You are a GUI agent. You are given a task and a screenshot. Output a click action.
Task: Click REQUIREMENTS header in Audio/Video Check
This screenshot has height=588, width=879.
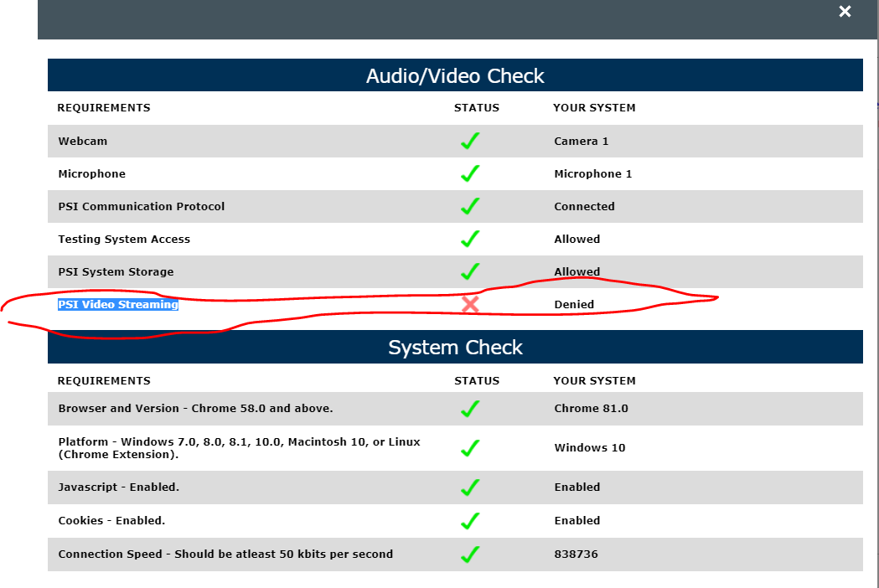tap(104, 107)
